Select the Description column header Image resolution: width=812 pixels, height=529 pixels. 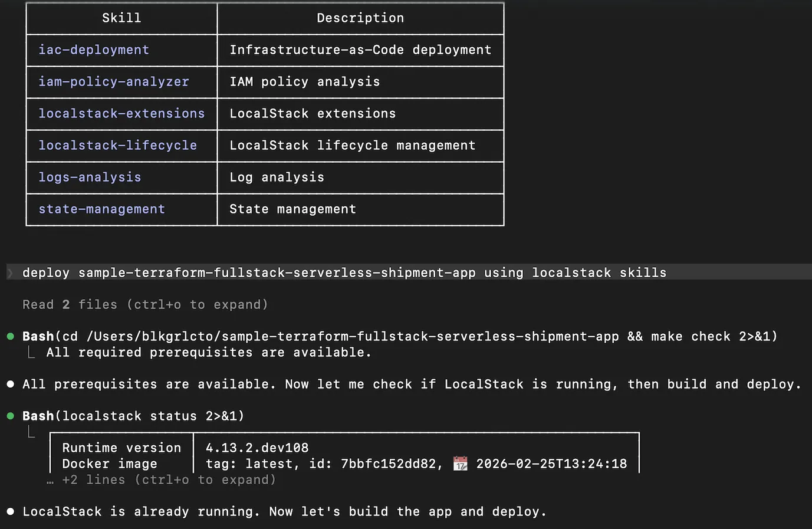(x=360, y=18)
